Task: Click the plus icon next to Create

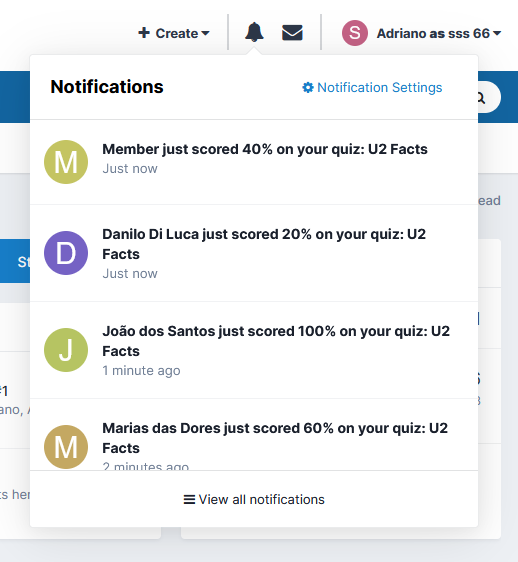Action: click(x=144, y=33)
